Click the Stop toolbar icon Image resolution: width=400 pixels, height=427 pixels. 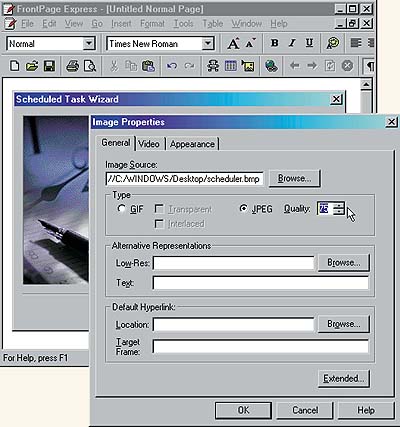point(347,66)
